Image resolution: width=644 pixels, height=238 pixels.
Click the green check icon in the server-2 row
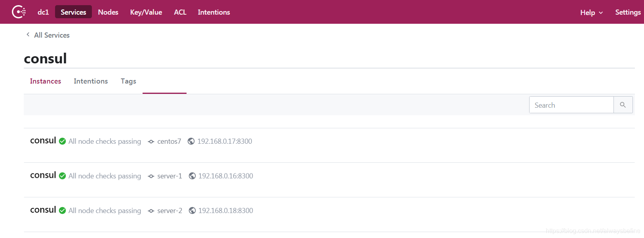coord(62,211)
